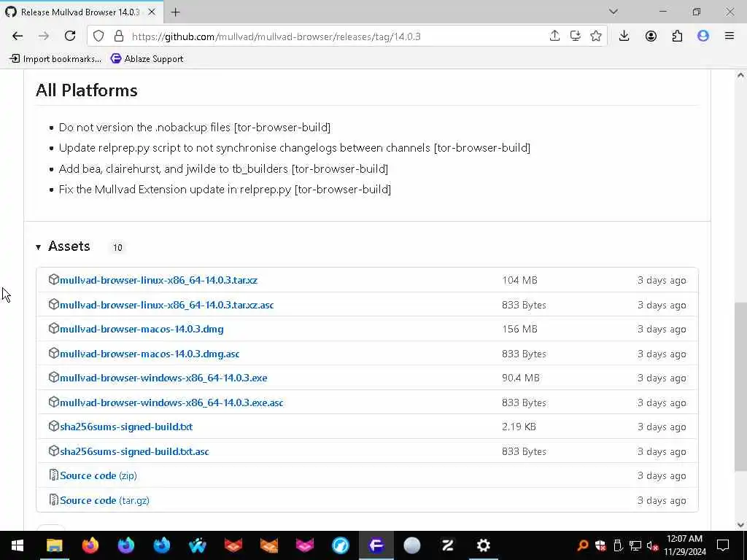Click the scrollbar up arrow
Screen dimensions: 747x560
(740, 75)
